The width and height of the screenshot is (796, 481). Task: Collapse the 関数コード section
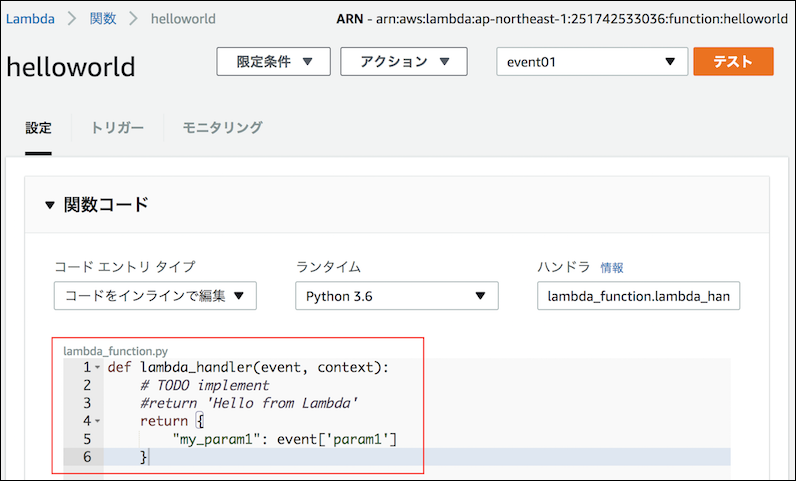tap(50, 205)
